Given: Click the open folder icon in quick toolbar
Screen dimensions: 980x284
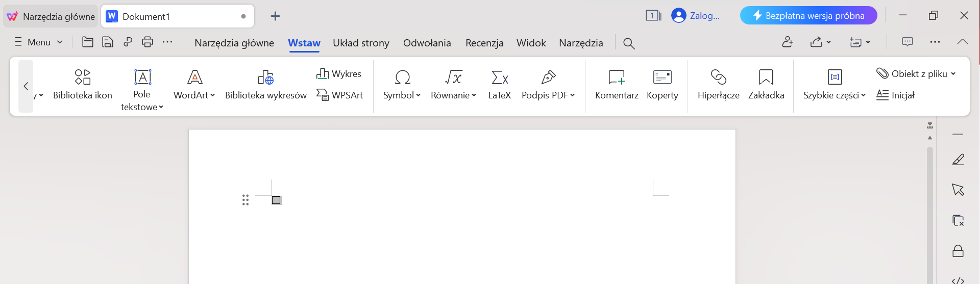Looking at the screenshot, I should click(88, 42).
